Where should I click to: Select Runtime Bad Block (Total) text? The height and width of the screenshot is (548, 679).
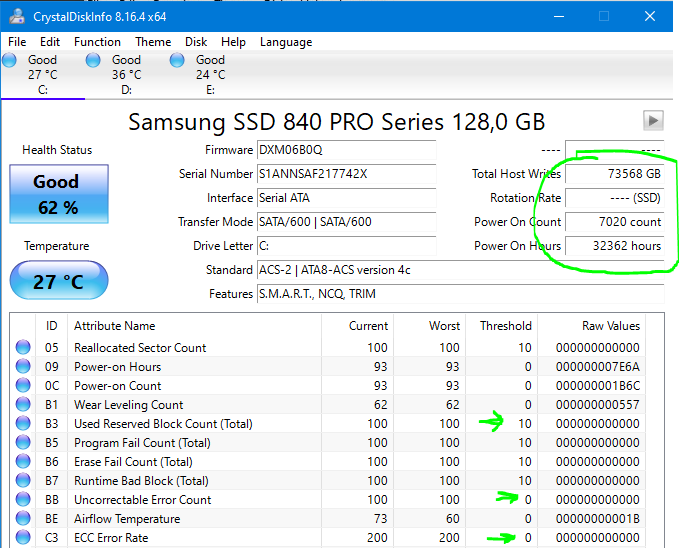(x=141, y=481)
